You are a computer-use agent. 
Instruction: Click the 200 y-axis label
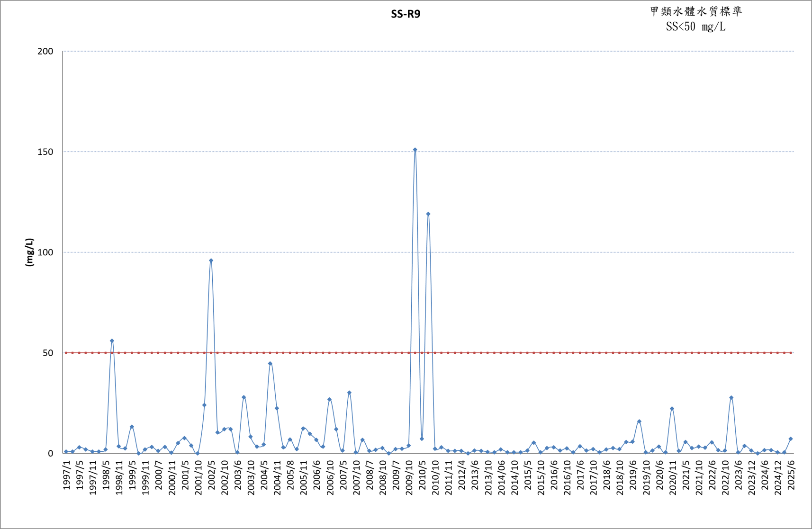pyautogui.click(x=45, y=51)
